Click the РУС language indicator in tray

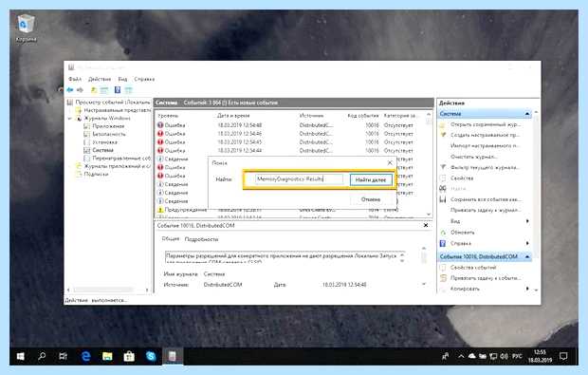pyautogui.click(x=517, y=356)
